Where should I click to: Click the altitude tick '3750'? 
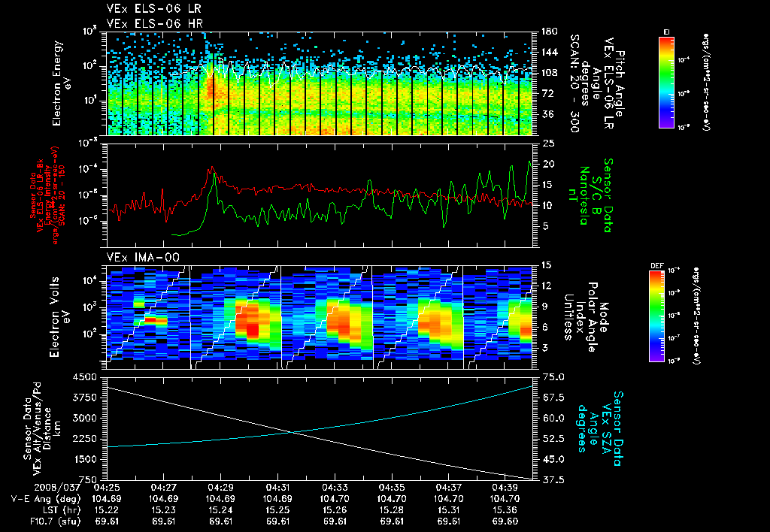click(x=84, y=397)
